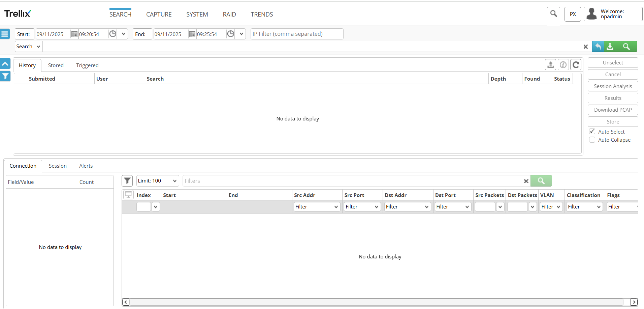Open the SYSTEM menu
Image resolution: width=644 pixels, height=309 pixels.
click(x=197, y=15)
